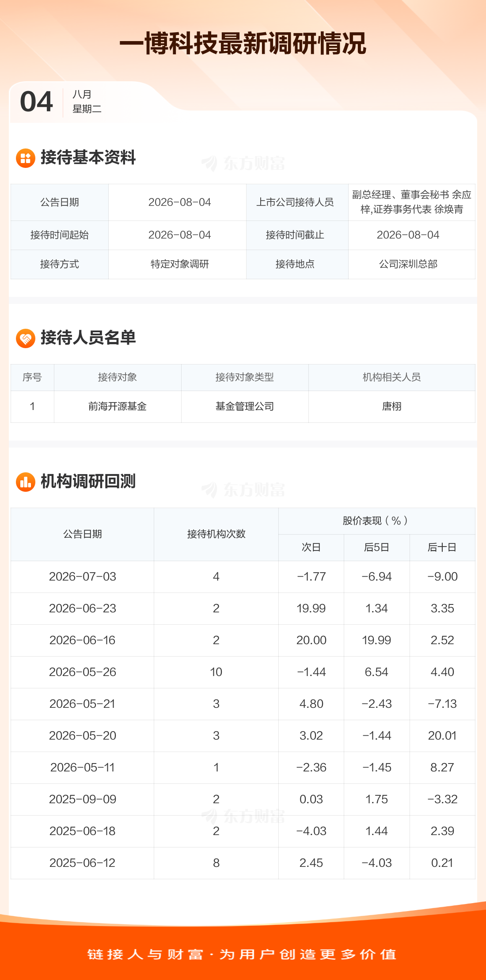Select the 前海开源基金 cell

[118, 406]
